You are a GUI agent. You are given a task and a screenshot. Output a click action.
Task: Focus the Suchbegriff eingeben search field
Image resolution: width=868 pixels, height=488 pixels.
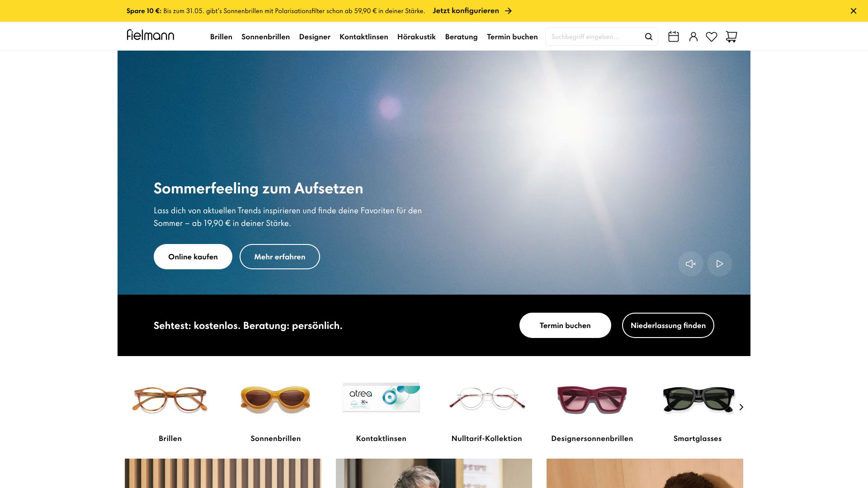point(595,37)
